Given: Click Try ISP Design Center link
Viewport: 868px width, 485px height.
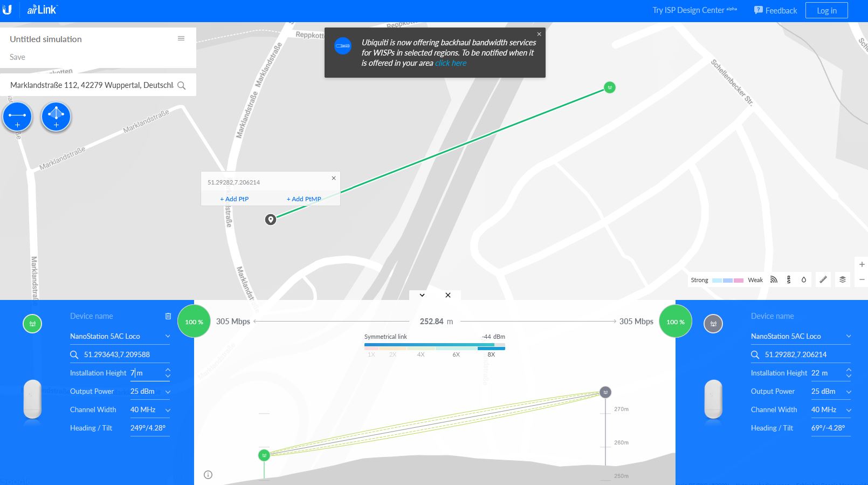Looking at the screenshot, I should point(694,10).
